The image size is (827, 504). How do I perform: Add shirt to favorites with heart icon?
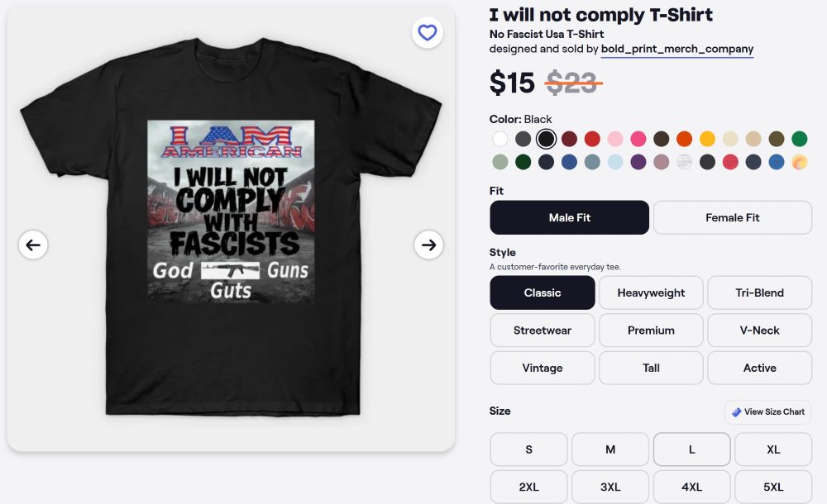pyautogui.click(x=427, y=33)
